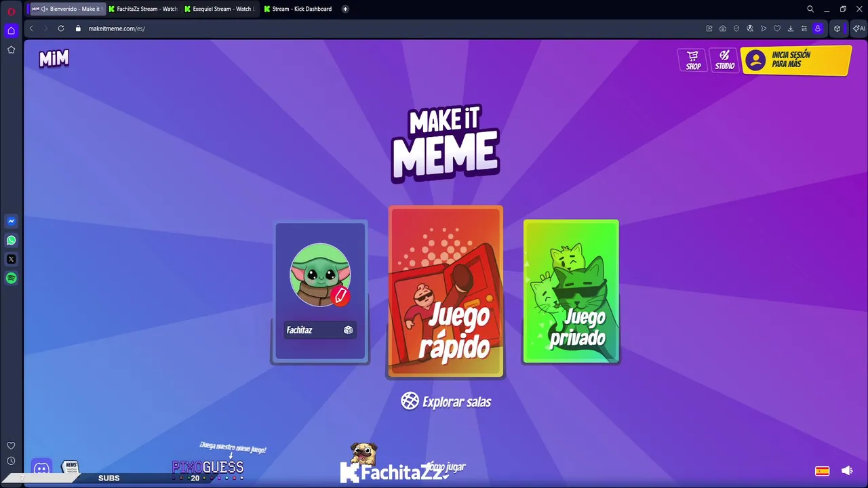Open the Studio tools icon

coord(724,60)
